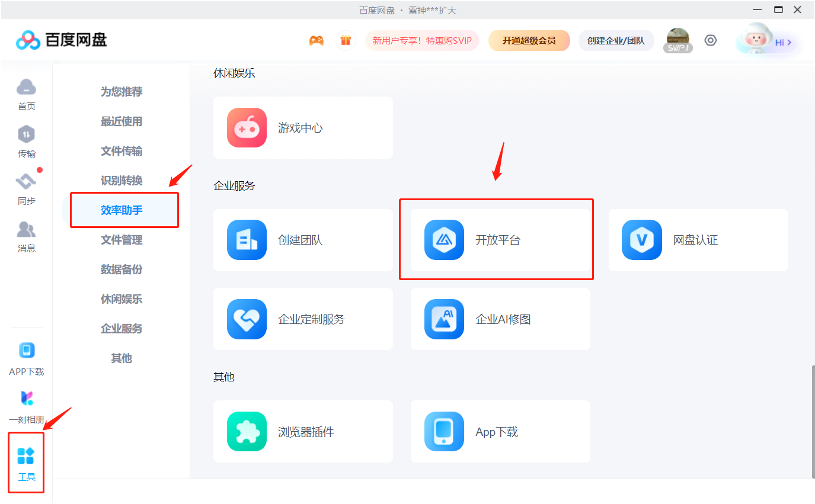Open 创建企业/团队 from top bar

616,40
